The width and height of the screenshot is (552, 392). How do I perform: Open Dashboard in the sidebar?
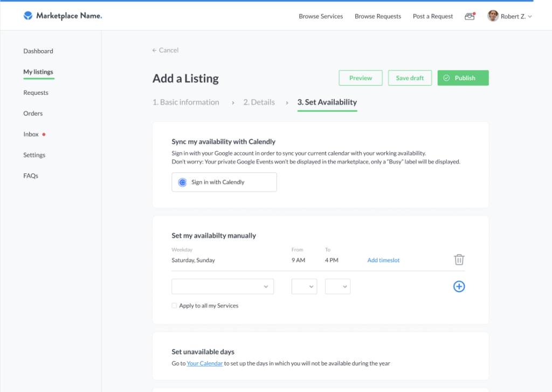38,51
